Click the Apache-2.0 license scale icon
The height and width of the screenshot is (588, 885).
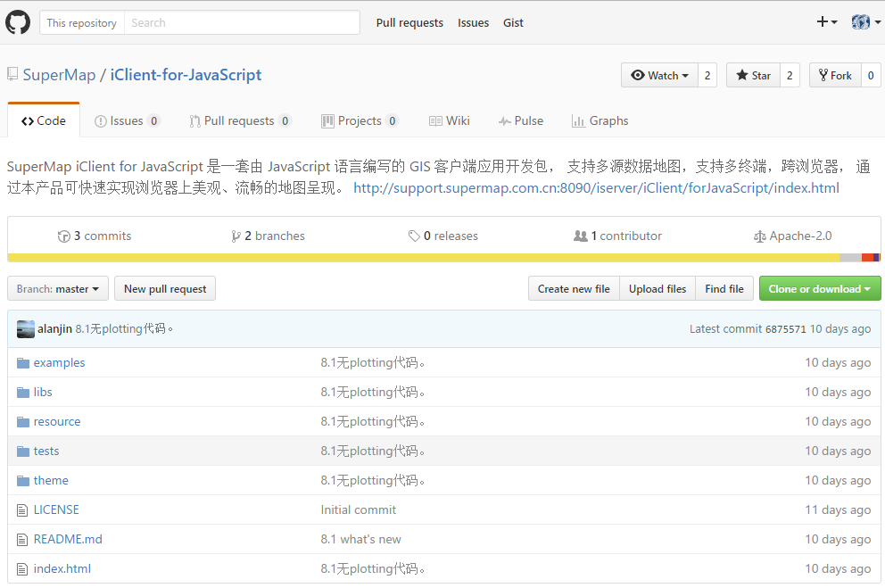(x=760, y=236)
